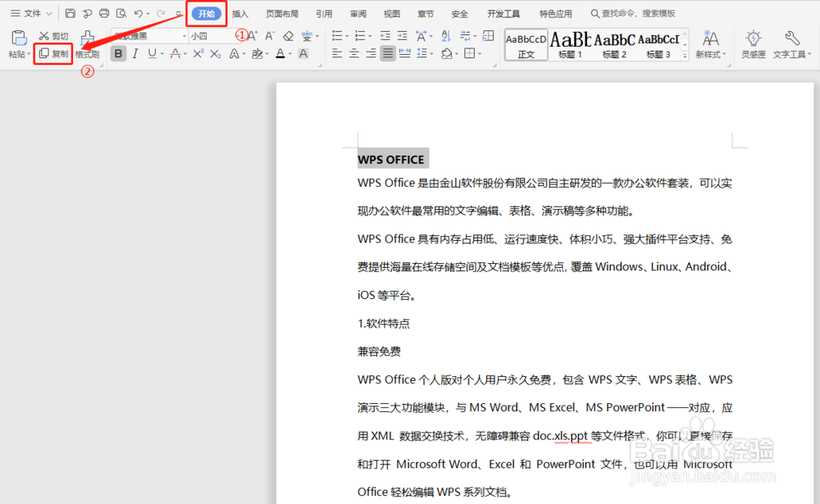Toggle Superscript X² formatting
The width and height of the screenshot is (820, 504).
point(198,54)
